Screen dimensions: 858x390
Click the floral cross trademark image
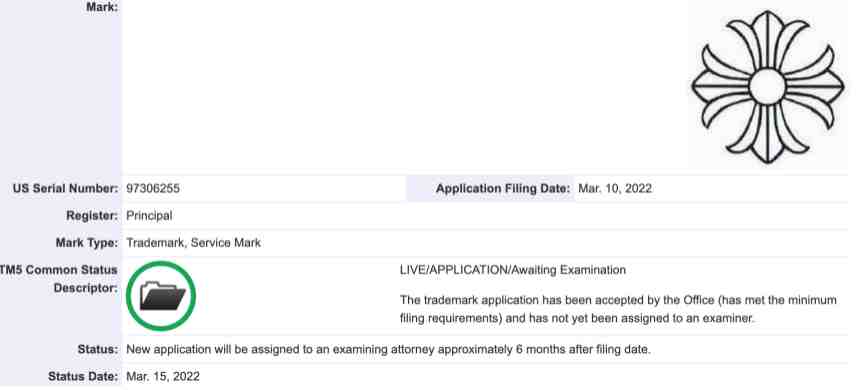[x=767, y=86]
